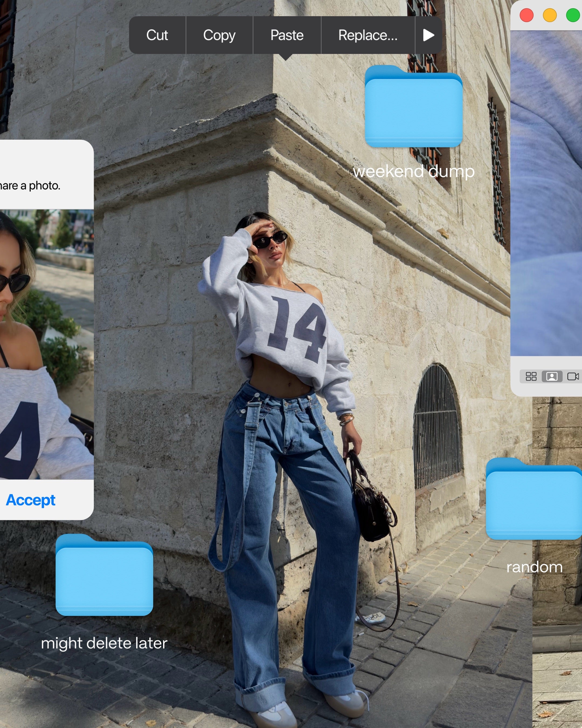Switch to video recording mode icon

pyautogui.click(x=573, y=376)
